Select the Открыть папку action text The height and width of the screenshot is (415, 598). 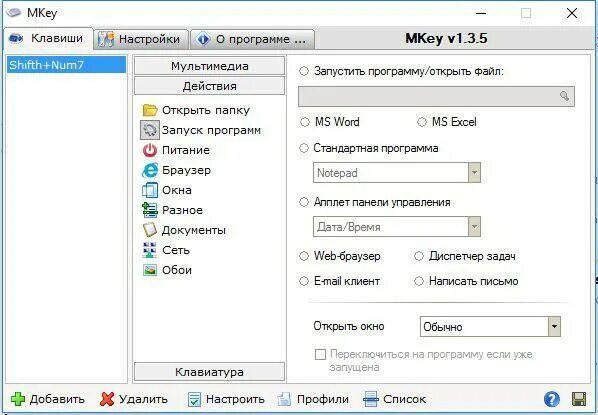coord(206,110)
